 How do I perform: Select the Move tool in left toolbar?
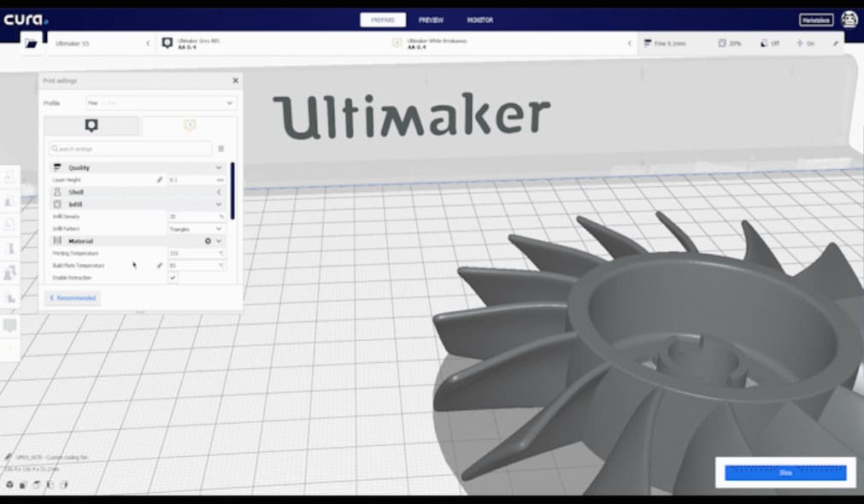9,177
